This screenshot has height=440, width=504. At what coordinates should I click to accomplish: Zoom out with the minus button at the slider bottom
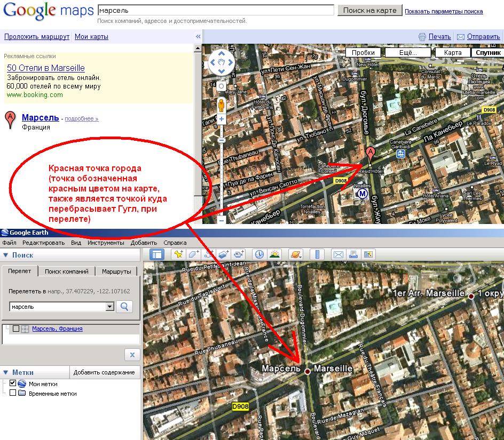click(x=222, y=220)
